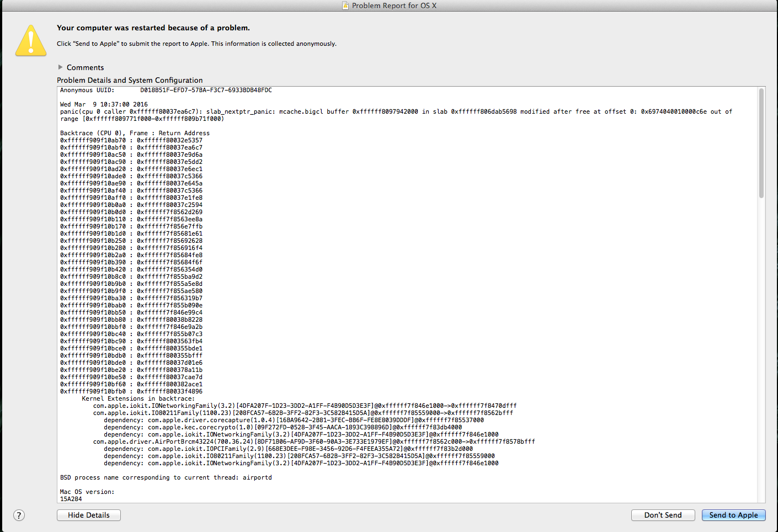The image size is (778, 532).
Task: Click the backtrace row starting 0xffffff909f10b420
Action: coord(131,269)
